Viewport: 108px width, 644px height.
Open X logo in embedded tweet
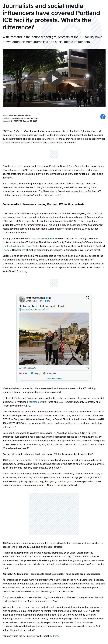click(x=87, y=298)
